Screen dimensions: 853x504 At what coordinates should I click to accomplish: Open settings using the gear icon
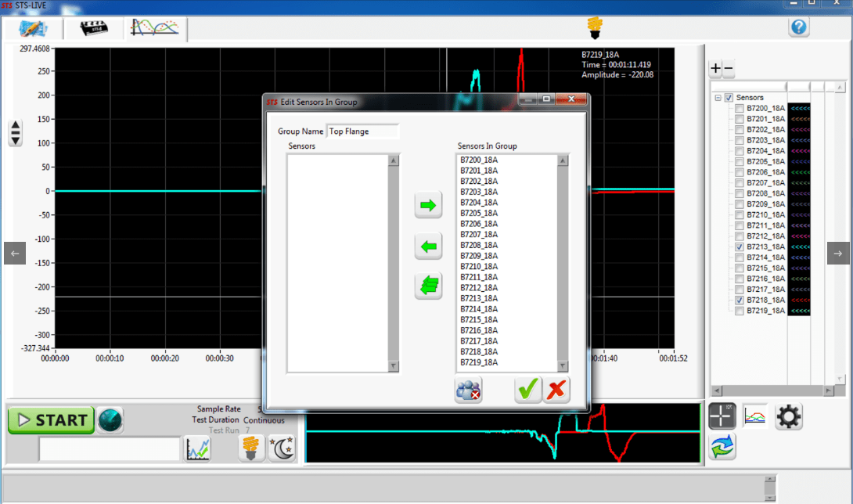click(x=788, y=417)
